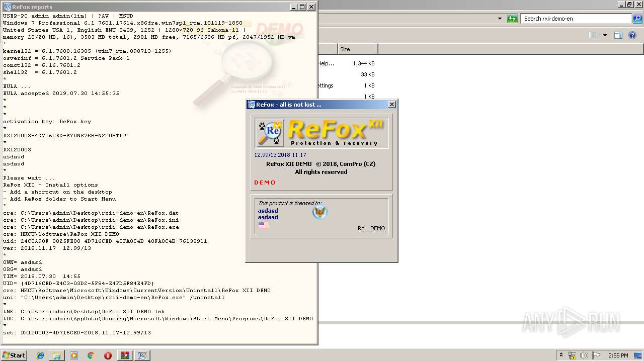
Task: Close the ReFox - all is not lost dialog
Action: pos(392,105)
